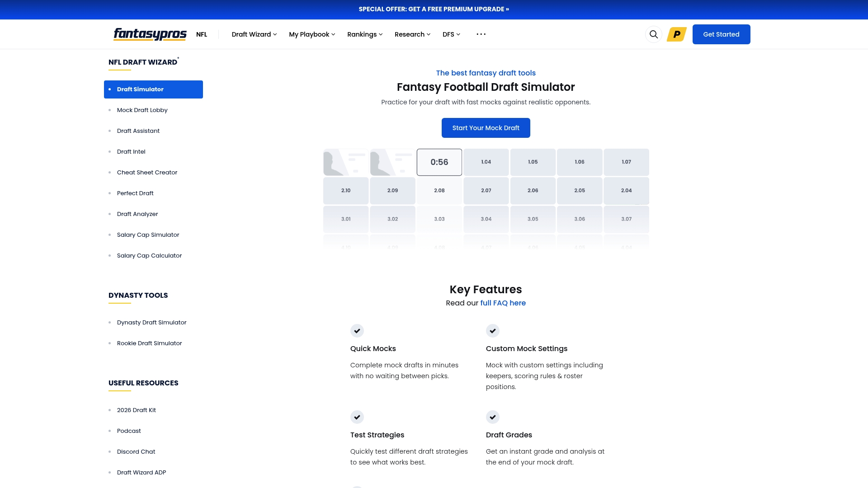The width and height of the screenshot is (868, 488).
Task: Click the DYNASTY TOOLS sidebar heading
Action: tap(138, 296)
